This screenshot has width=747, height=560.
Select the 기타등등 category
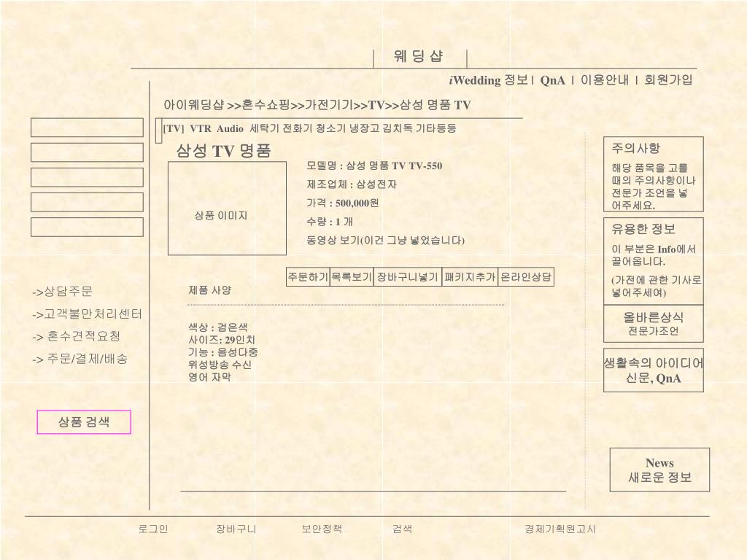click(x=436, y=128)
